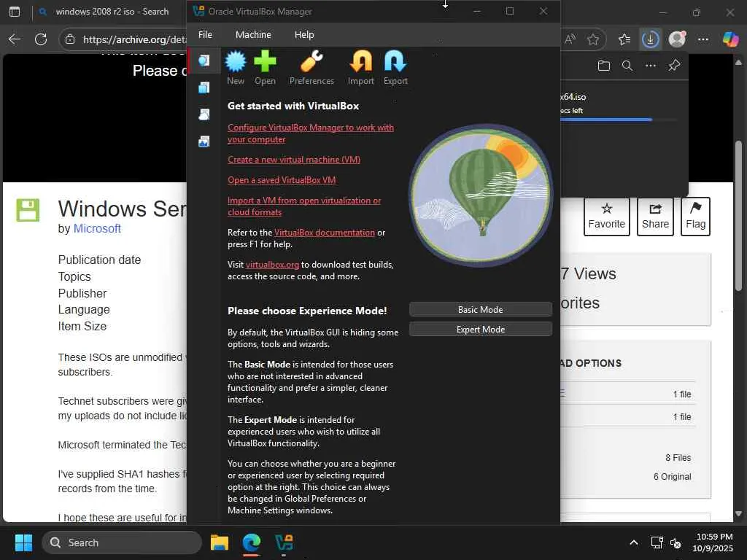This screenshot has height=560, width=747.
Task: Click the 'Language' label
Action: click(84, 309)
